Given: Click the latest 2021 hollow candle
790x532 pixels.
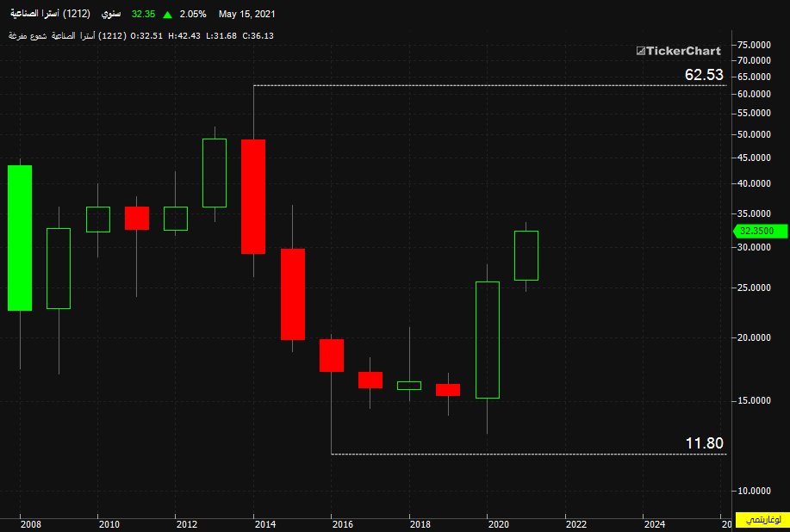Looking at the screenshot, I should [526, 255].
